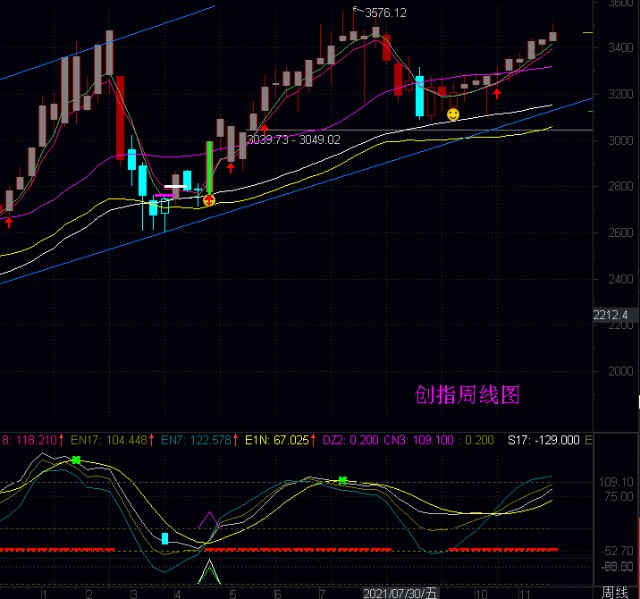Click the red up arrow at the far left
640x599 pixels.
(9, 222)
